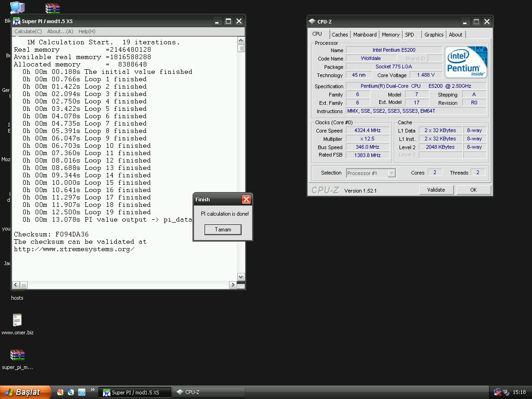Click the Socket 775 LGA package value
532x399 pixels.
click(x=394, y=67)
